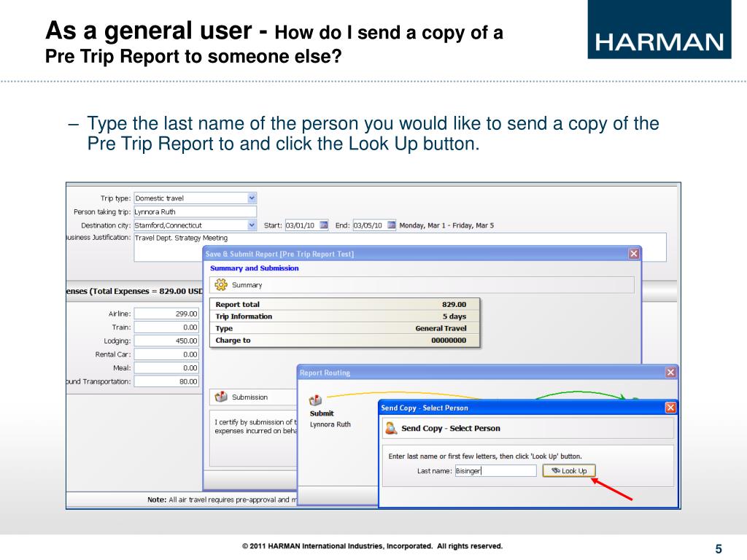Click 'Lynnora Ruth' under Submit in Report Routing
The height and width of the screenshot is (560, 747).
pyautogui.click(x=330, y=424)
